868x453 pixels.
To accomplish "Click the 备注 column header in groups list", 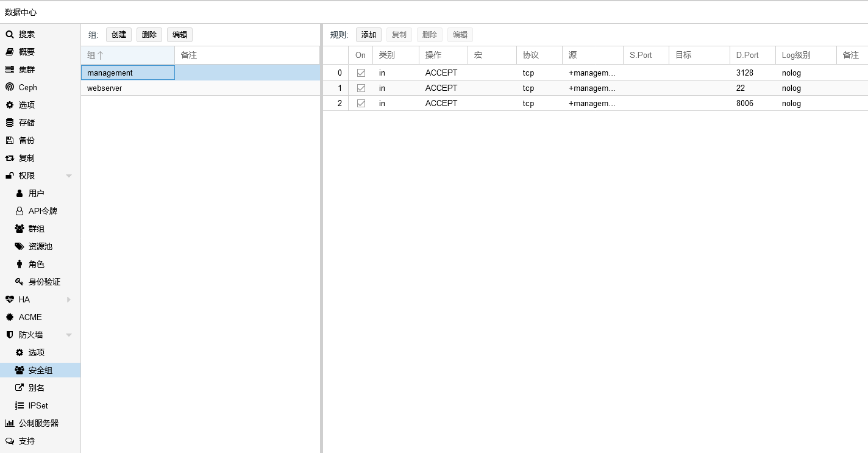I will click(x=247, y=55).
